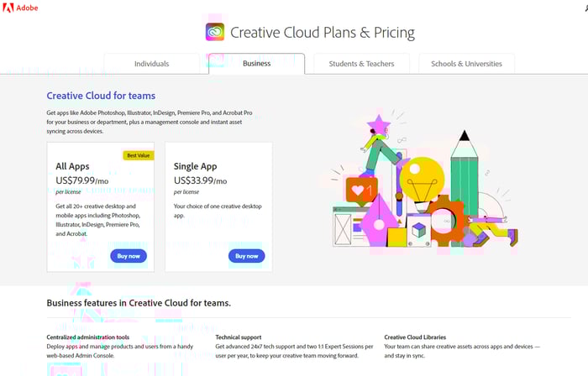Click the green pencil in the illustration

pos(463,178)
